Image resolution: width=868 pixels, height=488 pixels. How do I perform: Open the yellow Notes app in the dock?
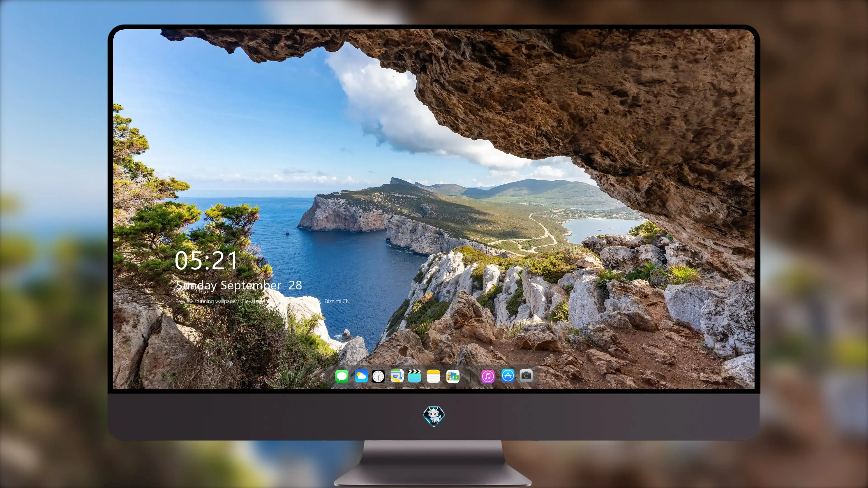pos(433,376)
